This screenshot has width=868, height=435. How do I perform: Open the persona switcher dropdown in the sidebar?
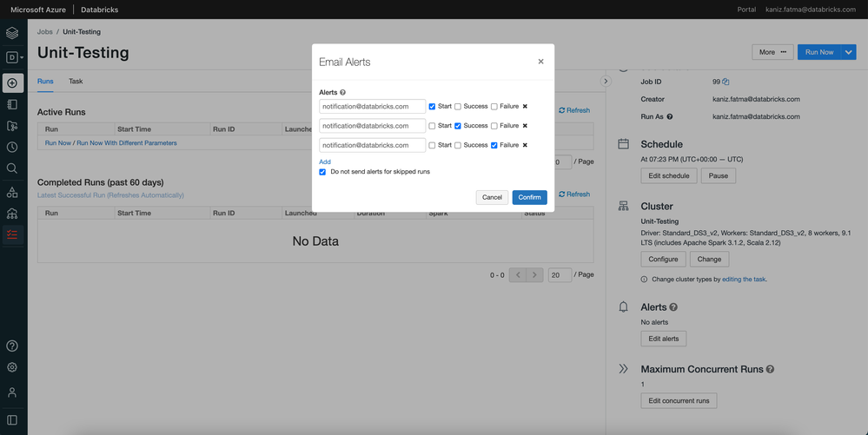(14, 58)
